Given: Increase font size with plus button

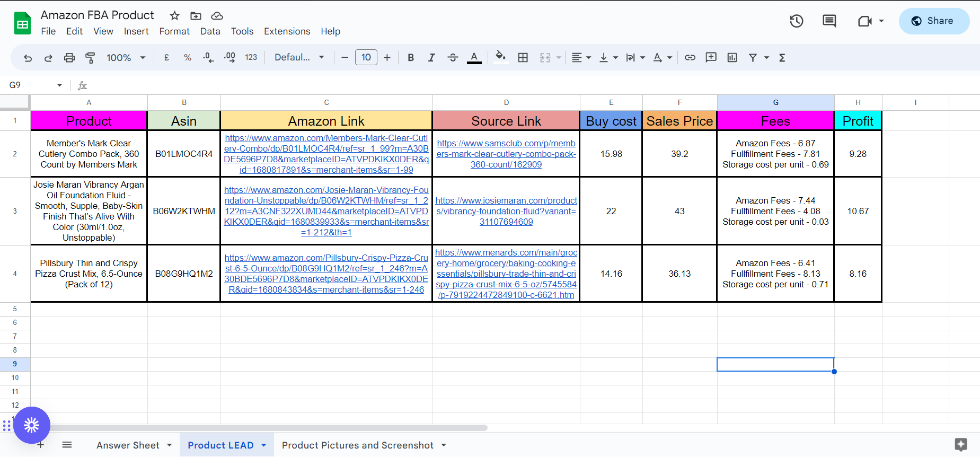Looking at the screenshot, I should pos(387,58).
